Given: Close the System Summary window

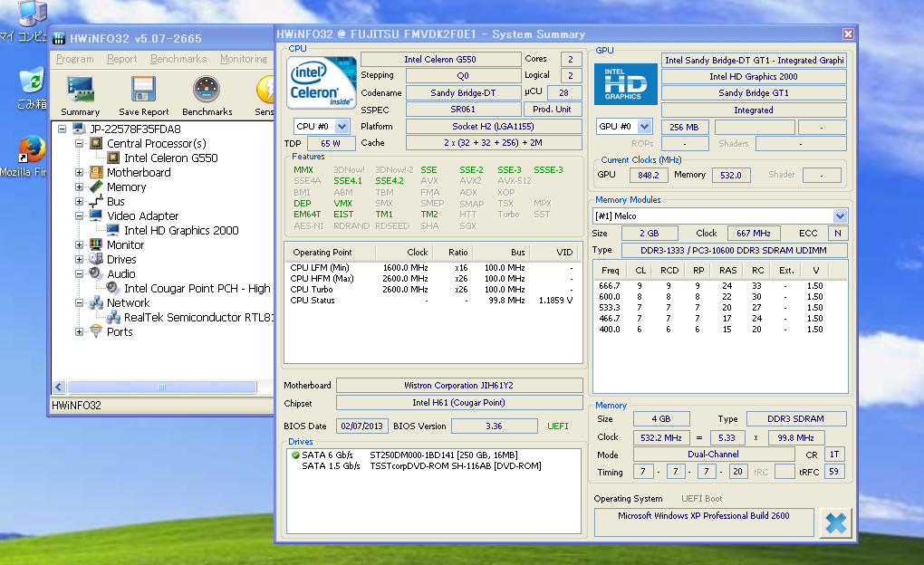Looking at the screenshot, I should tap(848, 34).
